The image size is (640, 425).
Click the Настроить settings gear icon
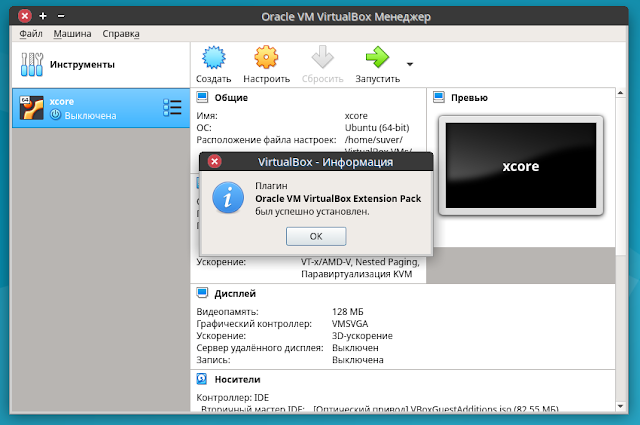click(266, 57)
